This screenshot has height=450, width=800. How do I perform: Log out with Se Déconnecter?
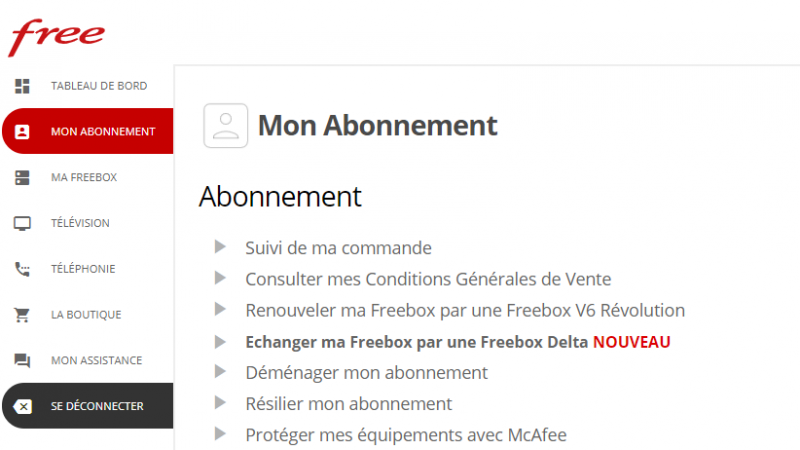96,406
